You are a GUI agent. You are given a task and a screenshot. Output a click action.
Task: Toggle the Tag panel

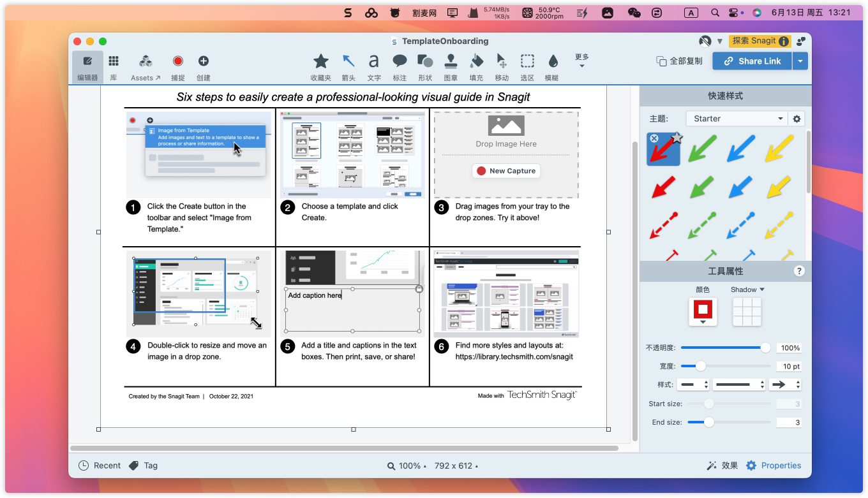143,465
